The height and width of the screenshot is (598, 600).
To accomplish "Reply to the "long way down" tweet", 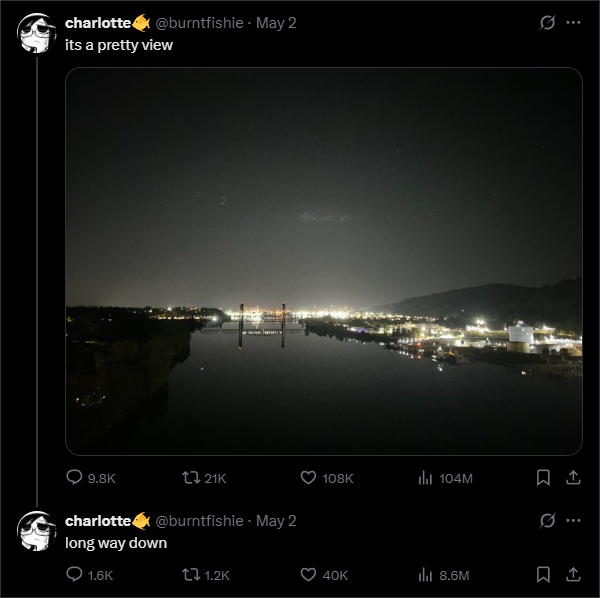I will [x=90, y=575].
